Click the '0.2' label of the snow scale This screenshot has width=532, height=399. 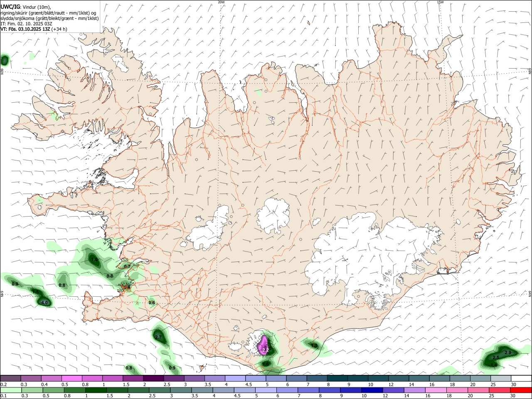[x=3, y=384]
